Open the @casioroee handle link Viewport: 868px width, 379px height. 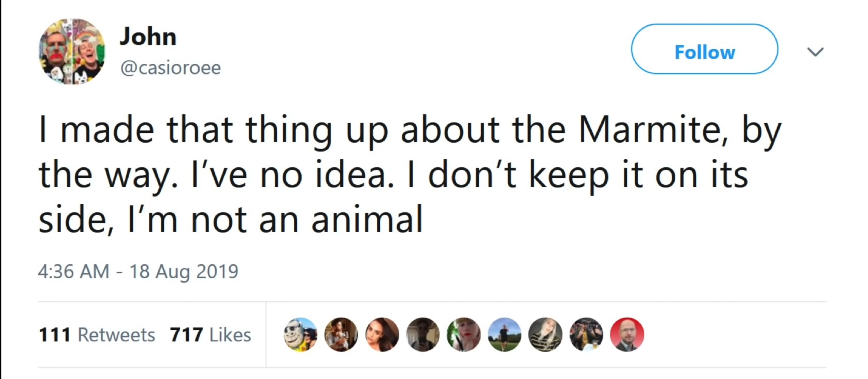coord(170,68)
